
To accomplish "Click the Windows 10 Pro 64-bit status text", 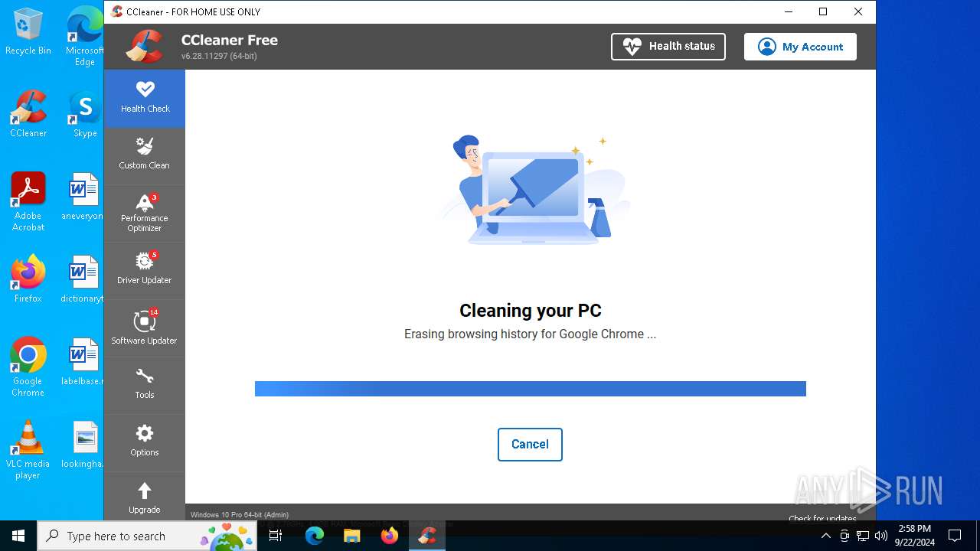I will 240,515.
